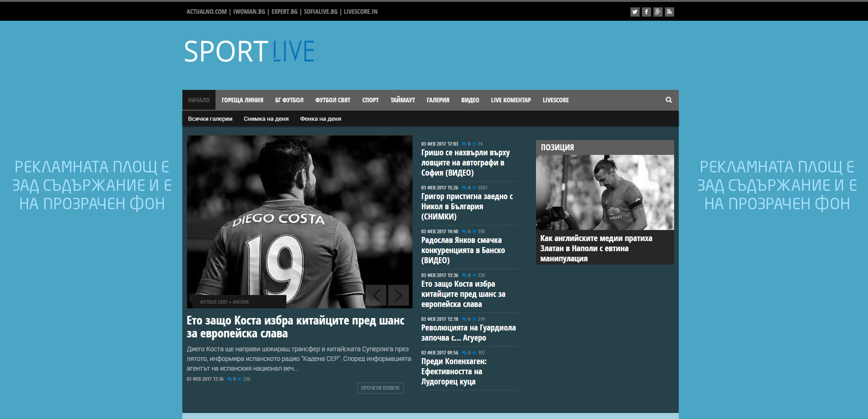Click the search magnifier icon
The image size is (868, 419).
tap(668, 100)
